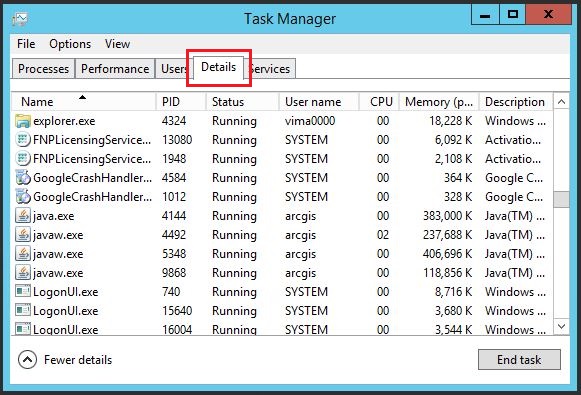581x395 pixels.
Task: Sort by the CPU column header
Action: point(379,102)
